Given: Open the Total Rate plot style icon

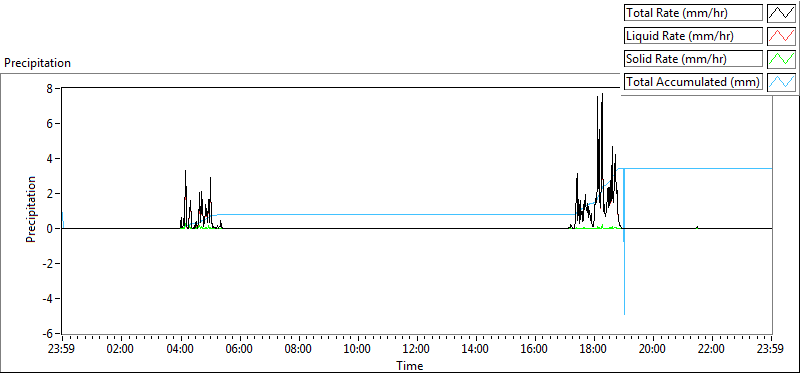Looking at the screenshot, I should coord(782,13).
